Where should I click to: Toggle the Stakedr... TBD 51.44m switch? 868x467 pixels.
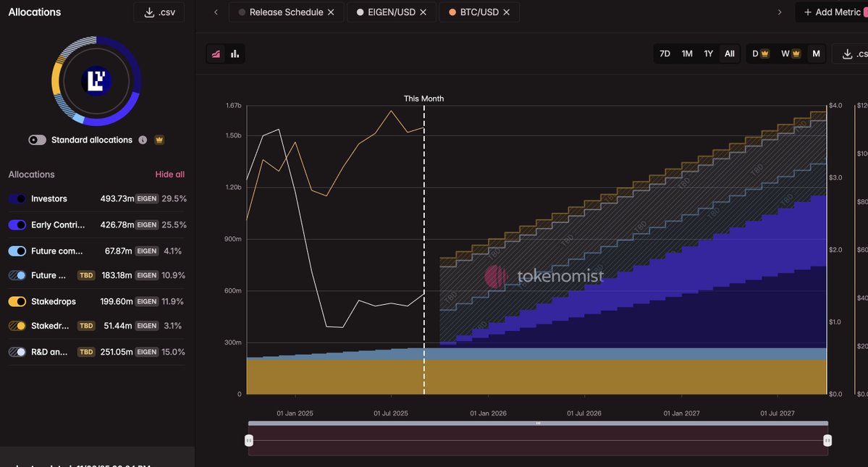tap(17, 326)
